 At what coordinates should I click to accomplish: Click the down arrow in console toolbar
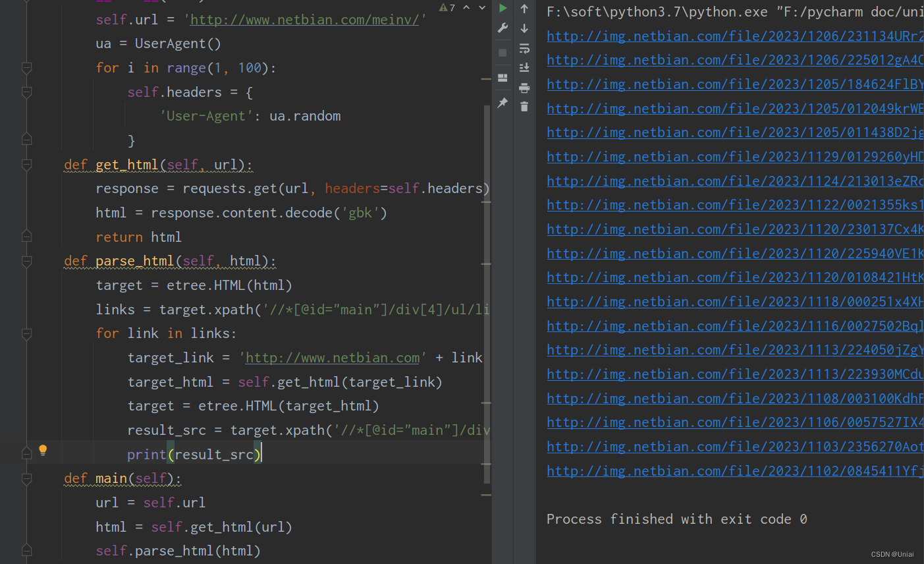pyautogui.click(x=524, y=28)
